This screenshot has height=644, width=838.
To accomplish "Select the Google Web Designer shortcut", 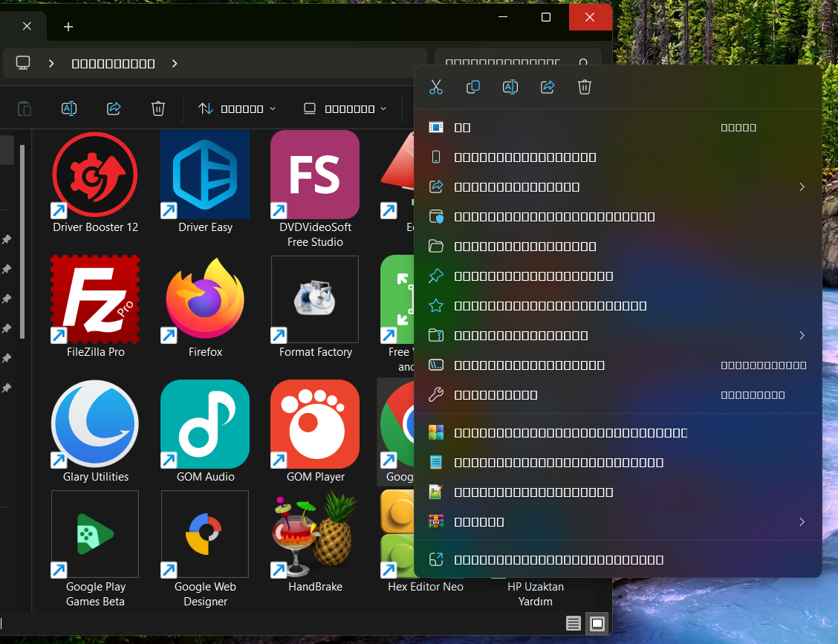I will tap(205, 550).
